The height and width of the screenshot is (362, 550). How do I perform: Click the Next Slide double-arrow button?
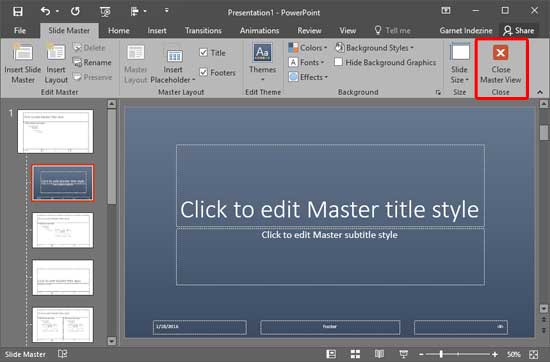544,331
